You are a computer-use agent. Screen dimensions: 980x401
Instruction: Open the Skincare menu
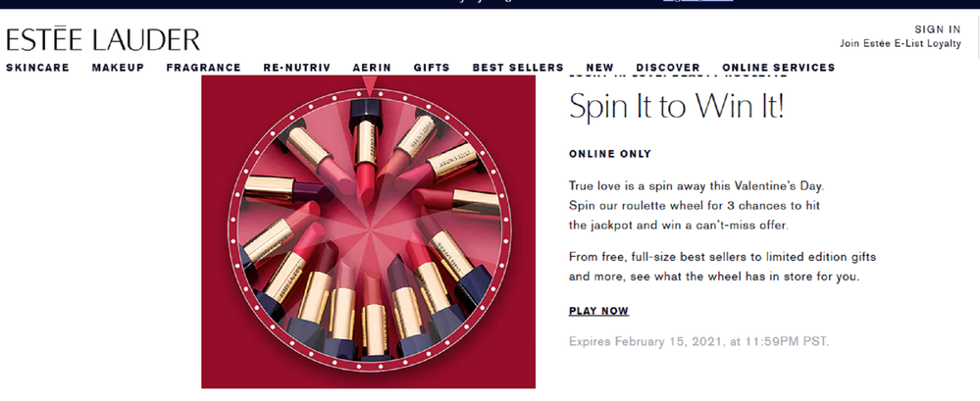(x=37, y=68)
